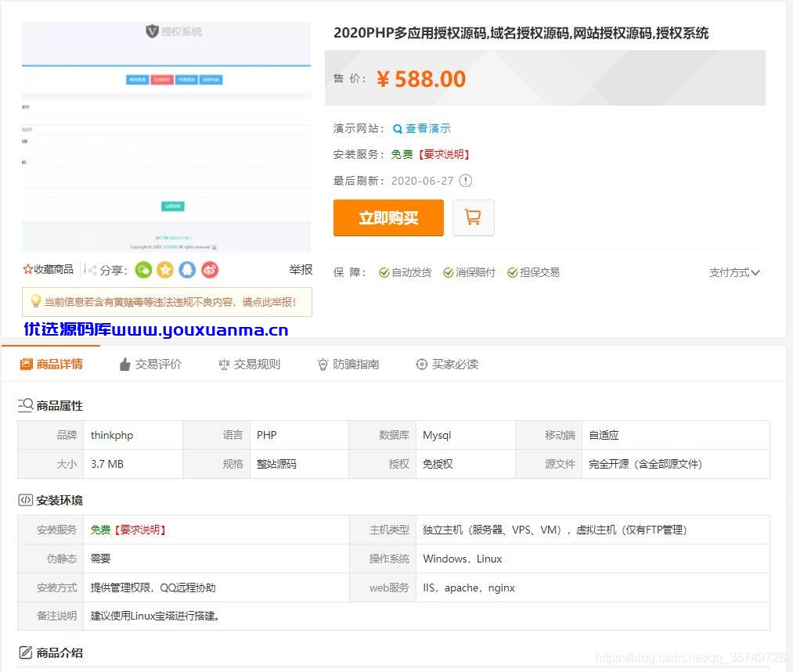The image size is (793, 672).
Task: Click the refresh date info exclamation icon
Action: (465, 181)
